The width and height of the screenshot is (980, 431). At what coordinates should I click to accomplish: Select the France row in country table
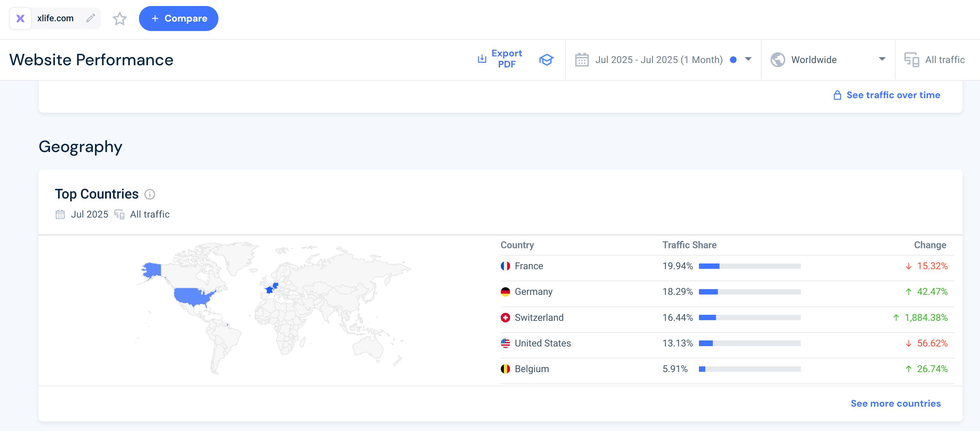coord(528,266)
